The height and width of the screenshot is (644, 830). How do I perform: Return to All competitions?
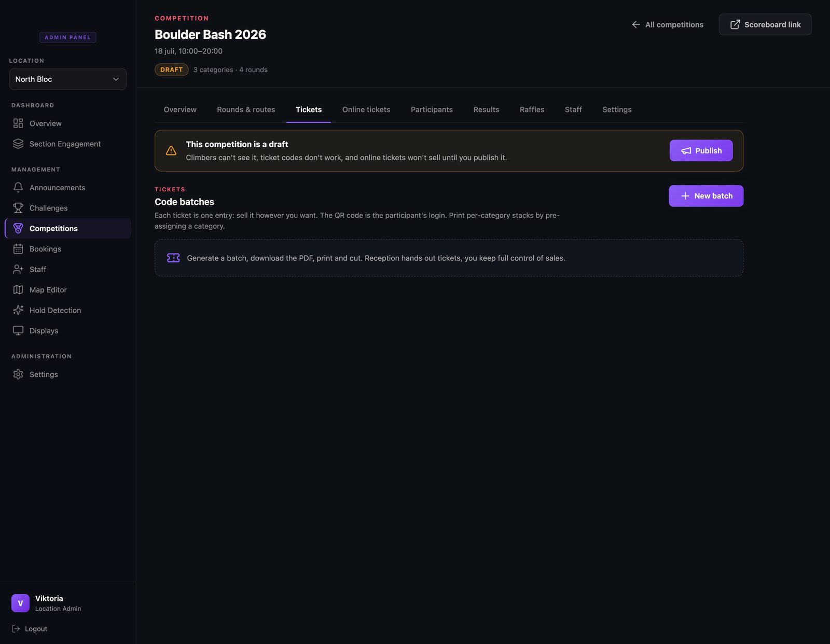tap(667, 24)
